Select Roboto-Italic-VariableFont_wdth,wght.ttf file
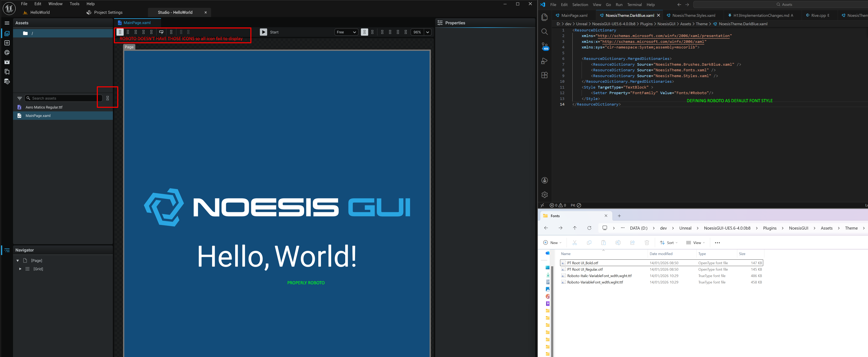 [661, 276]
